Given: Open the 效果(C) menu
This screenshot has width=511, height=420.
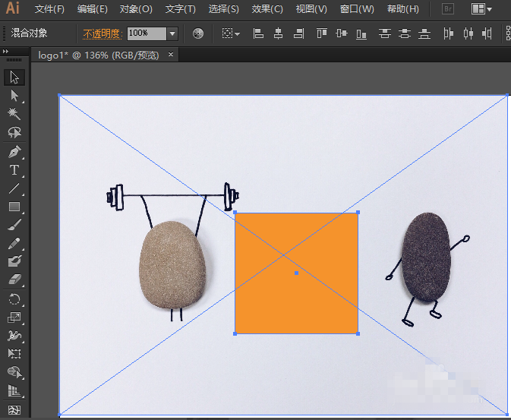Looking at the screenshot, I should pos(267,9).
